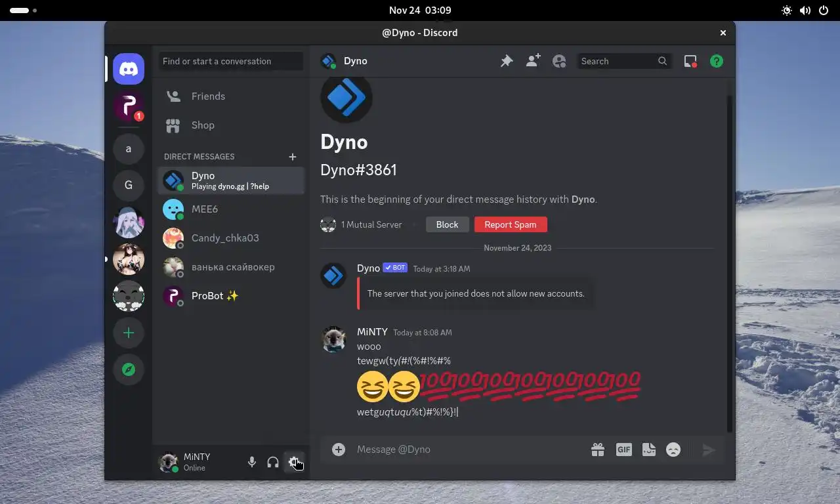Select the MEE6 direct message
Viewport: 840px width, 504px height.
(x=231, y=209)
